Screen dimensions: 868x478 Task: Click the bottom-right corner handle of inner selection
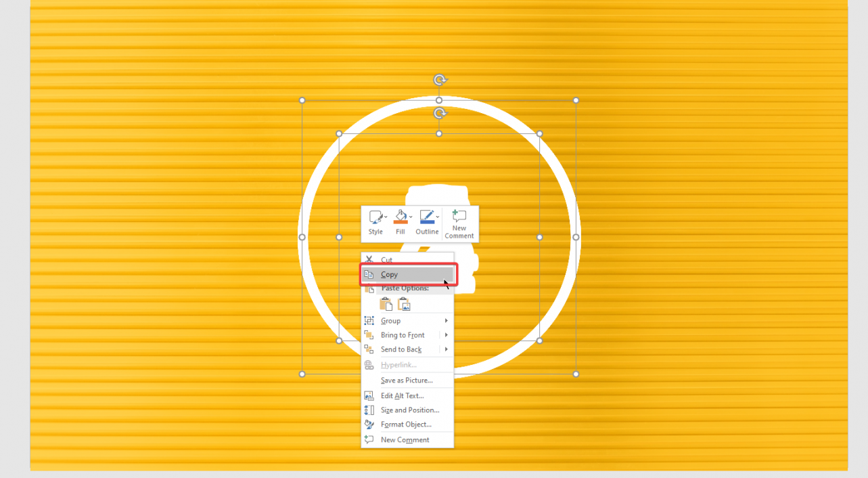[539, 341]
